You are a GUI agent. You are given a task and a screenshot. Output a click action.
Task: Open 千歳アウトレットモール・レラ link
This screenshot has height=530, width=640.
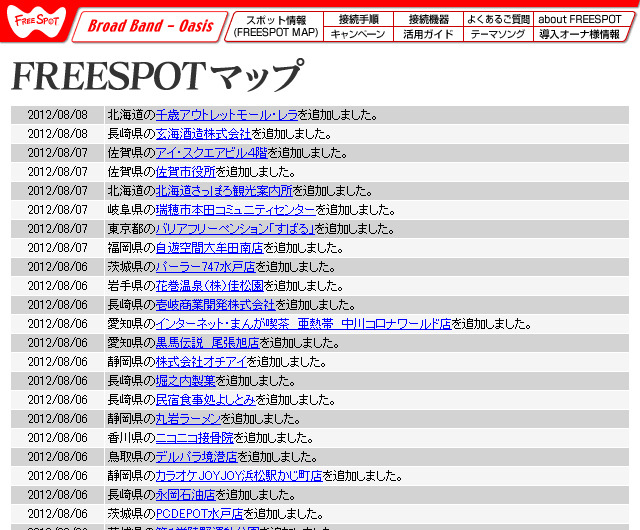227,115
